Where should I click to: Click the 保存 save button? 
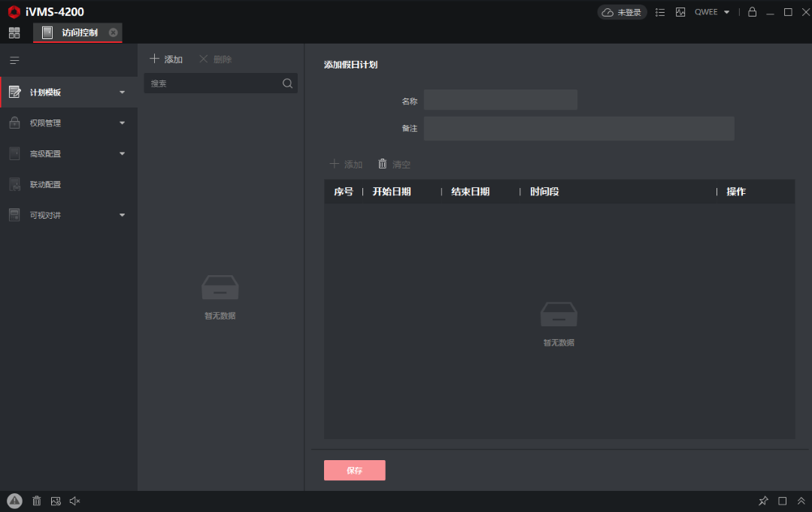tap(354, 470)
